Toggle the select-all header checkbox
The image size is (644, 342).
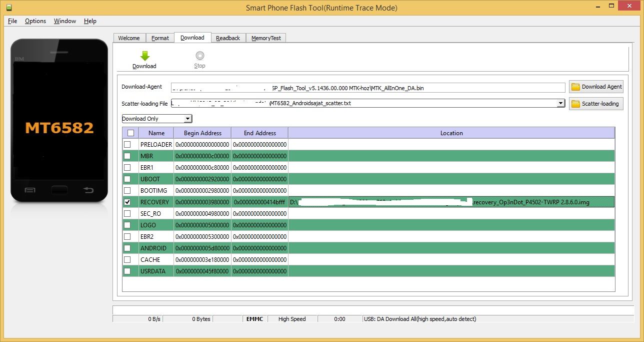point(130,133)
